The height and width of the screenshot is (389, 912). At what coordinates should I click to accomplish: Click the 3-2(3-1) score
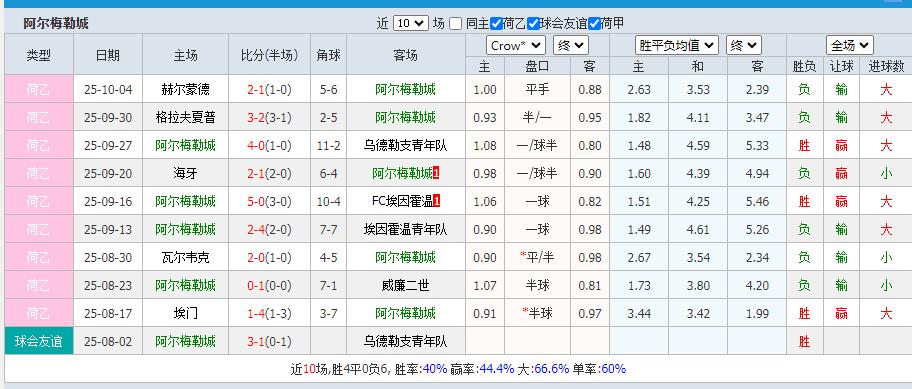[269, 117]
